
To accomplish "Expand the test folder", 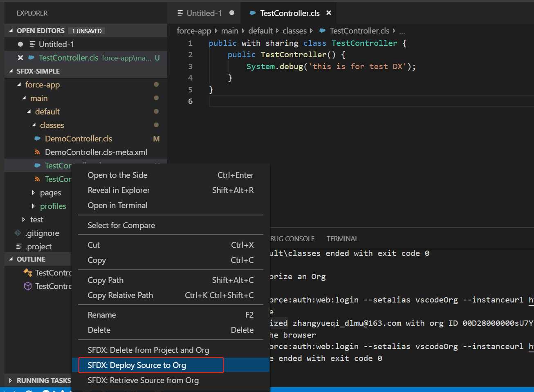I will point(24,220).
